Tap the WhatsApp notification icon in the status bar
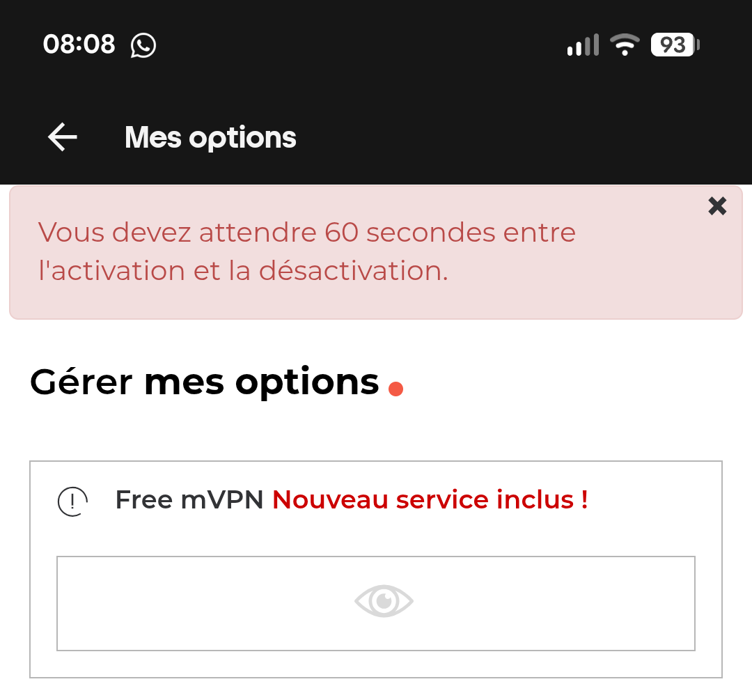This screenshot has height=700, width=752. [143, 45]
